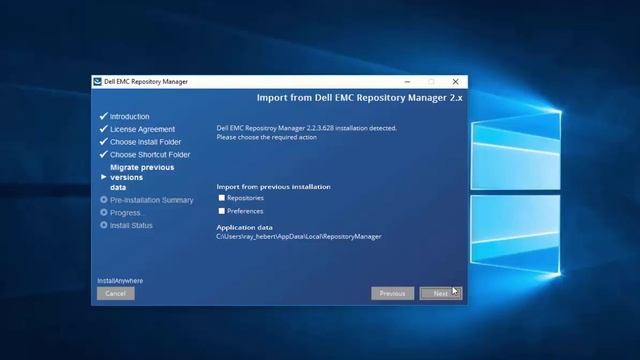The height and width of the screenshot is (360, 640).
Task: Click the Next button
Action: [x=441, y=293]
